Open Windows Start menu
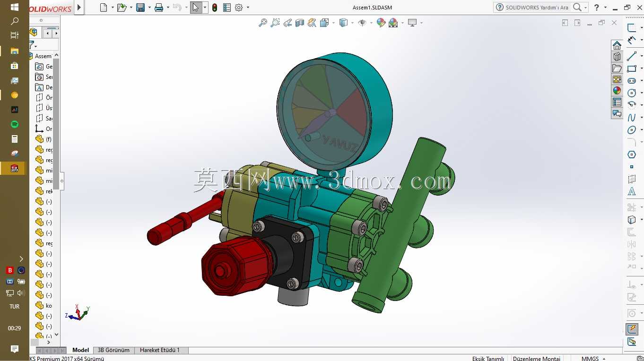This screenshot has width=644, height=361. [14, 8]
